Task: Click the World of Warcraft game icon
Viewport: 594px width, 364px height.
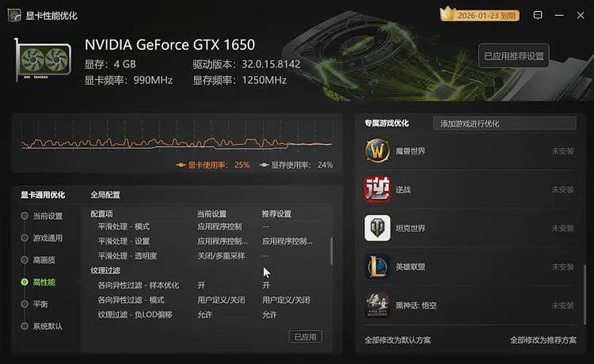Action: tap(377, 151)
